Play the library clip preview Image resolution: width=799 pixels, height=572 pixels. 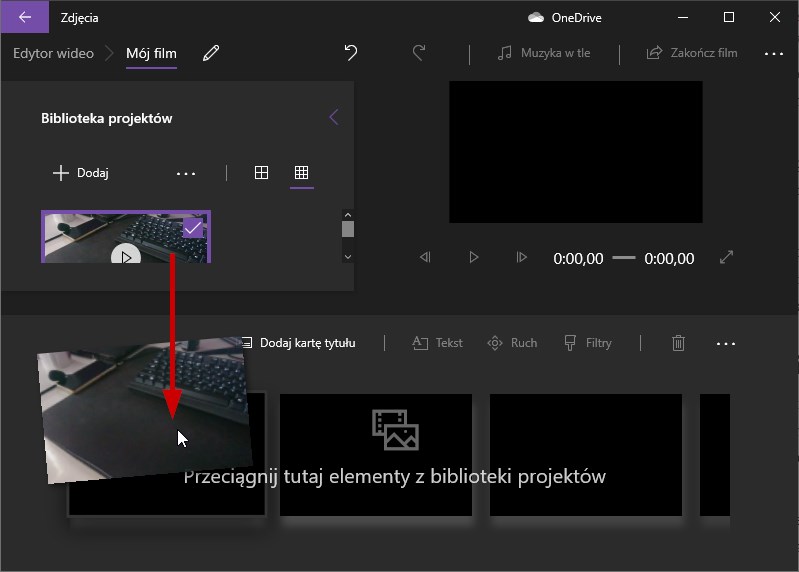126,254
